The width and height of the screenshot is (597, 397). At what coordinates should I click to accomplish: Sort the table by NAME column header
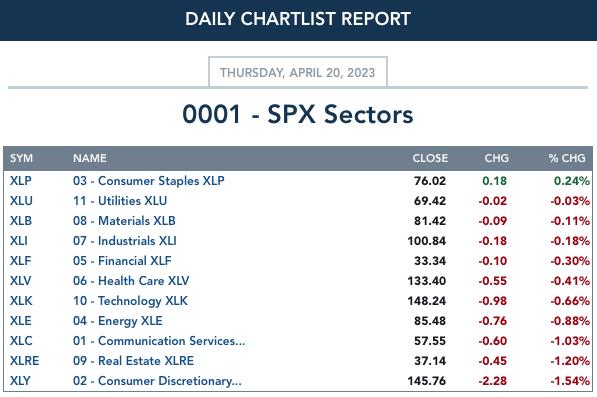90,158
